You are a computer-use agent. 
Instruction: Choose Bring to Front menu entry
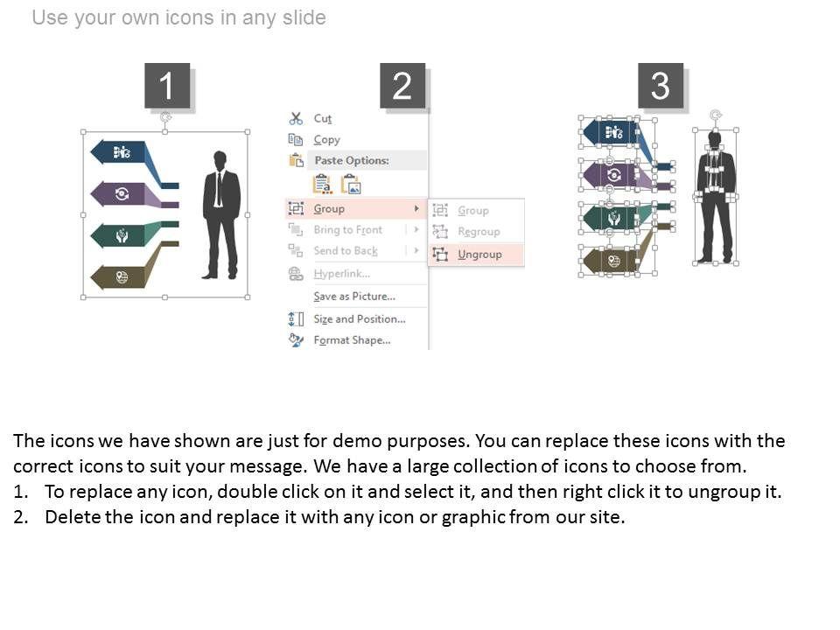[x=347, y=230]
